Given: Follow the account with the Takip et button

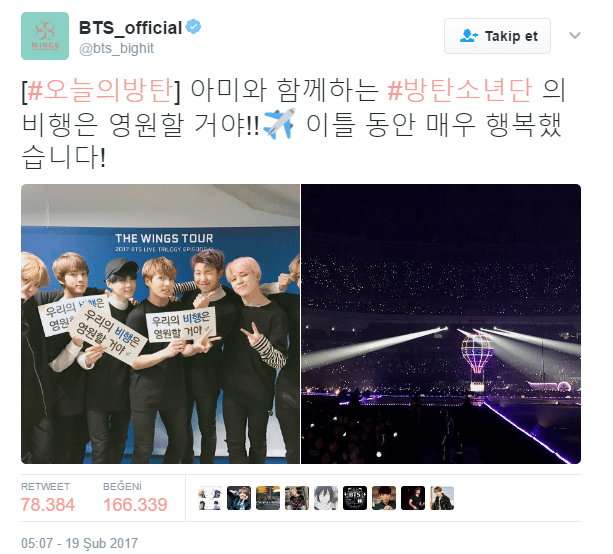Looking at the screenshot, I should coord(497,36).
